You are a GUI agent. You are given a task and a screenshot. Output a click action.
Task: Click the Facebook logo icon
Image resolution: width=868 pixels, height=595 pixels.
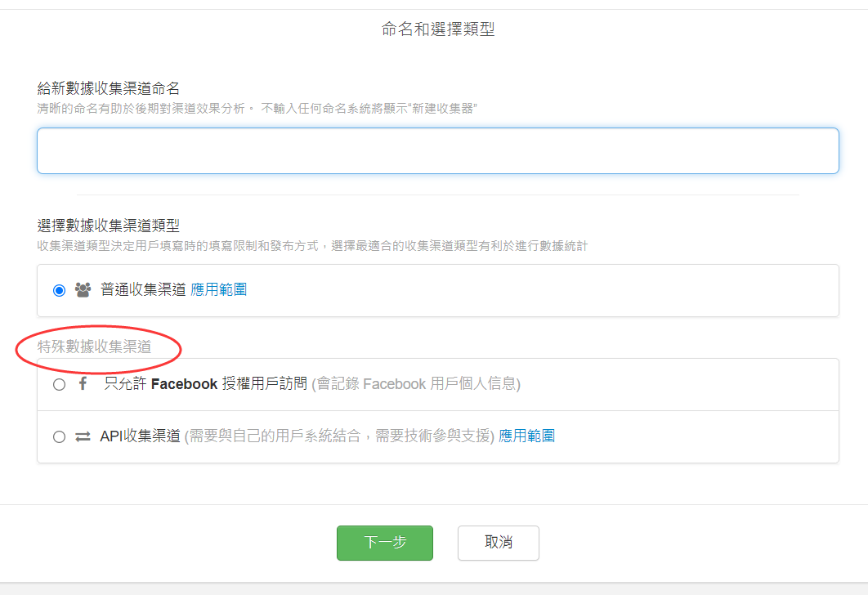(x=83, y=383)
